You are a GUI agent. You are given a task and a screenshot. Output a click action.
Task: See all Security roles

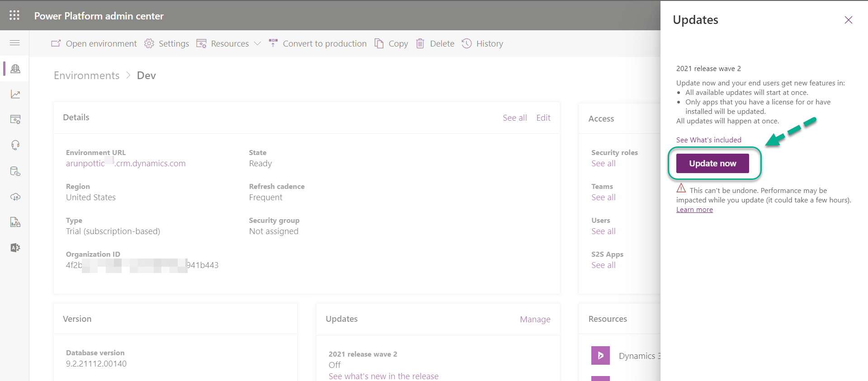[x=604, y=163]
